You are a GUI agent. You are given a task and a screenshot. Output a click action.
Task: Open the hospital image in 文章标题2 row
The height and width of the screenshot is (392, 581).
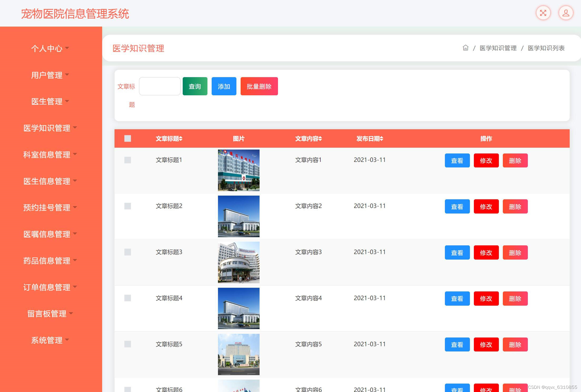(x=239, y=216)
